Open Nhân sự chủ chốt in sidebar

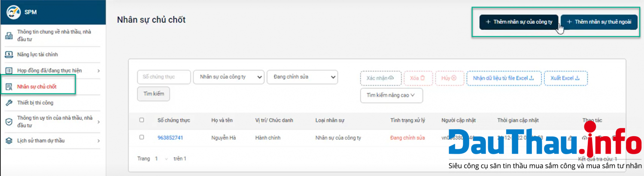37,87
